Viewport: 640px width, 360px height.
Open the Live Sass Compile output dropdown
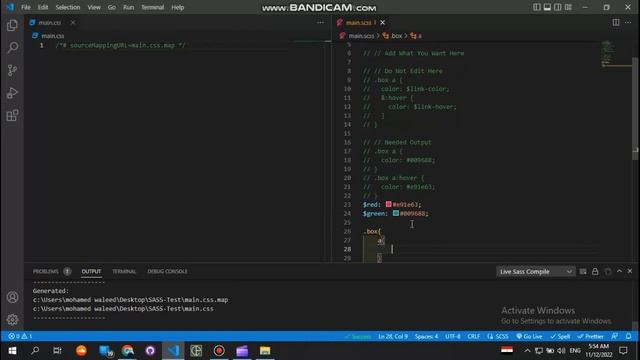(x=536, y=271)
